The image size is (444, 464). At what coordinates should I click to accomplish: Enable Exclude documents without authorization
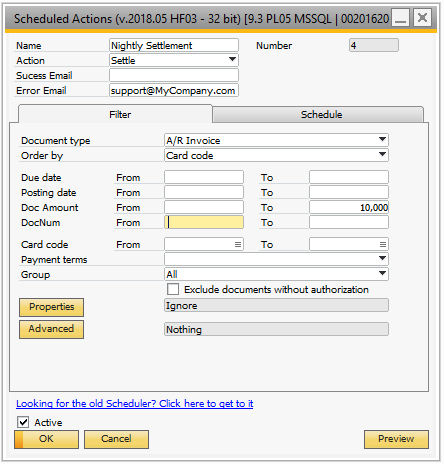pyautogui.click(x=173, y=289)
